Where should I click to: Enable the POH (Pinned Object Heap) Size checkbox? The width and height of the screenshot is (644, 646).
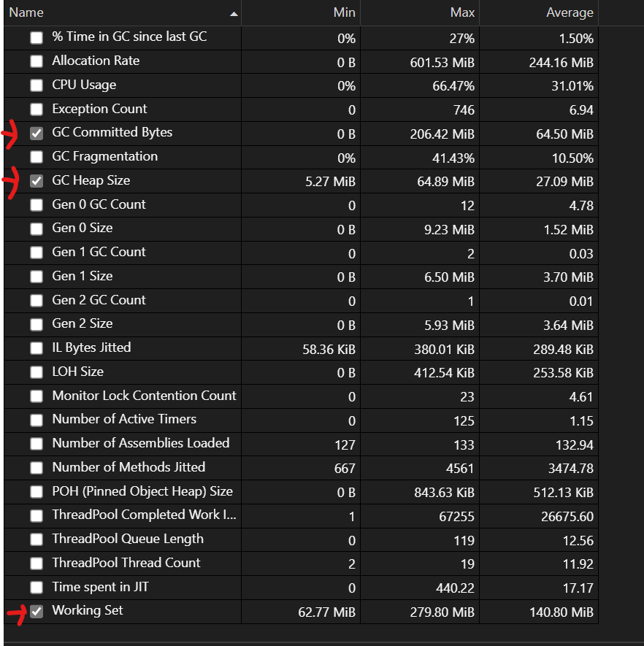click(x=37, y=491)
